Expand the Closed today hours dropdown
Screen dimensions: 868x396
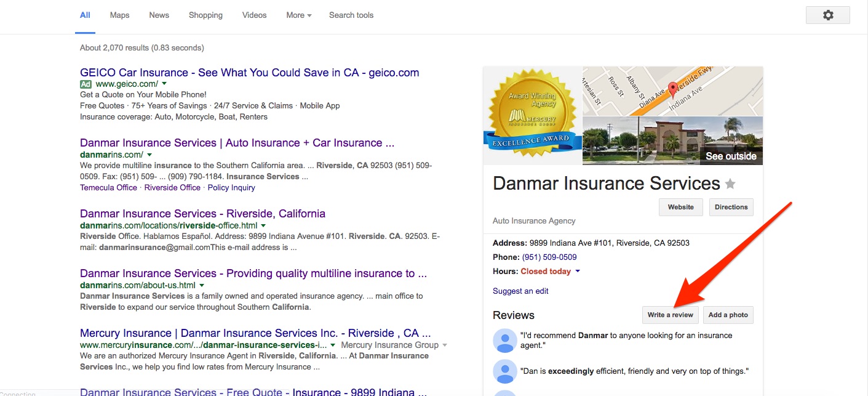pyautogui.click(x=578, y=271)
